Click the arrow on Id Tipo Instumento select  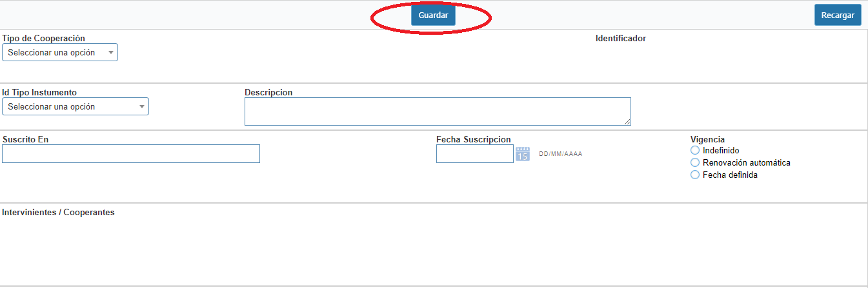[142, 107]
